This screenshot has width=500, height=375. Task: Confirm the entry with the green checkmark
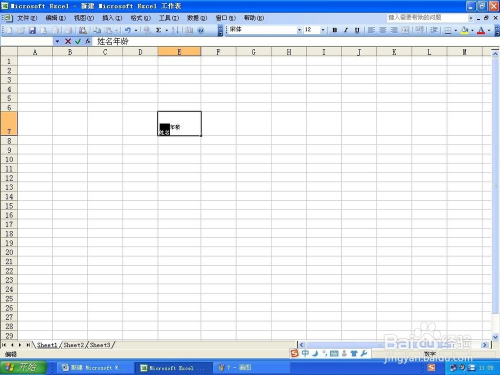point(78,41)
